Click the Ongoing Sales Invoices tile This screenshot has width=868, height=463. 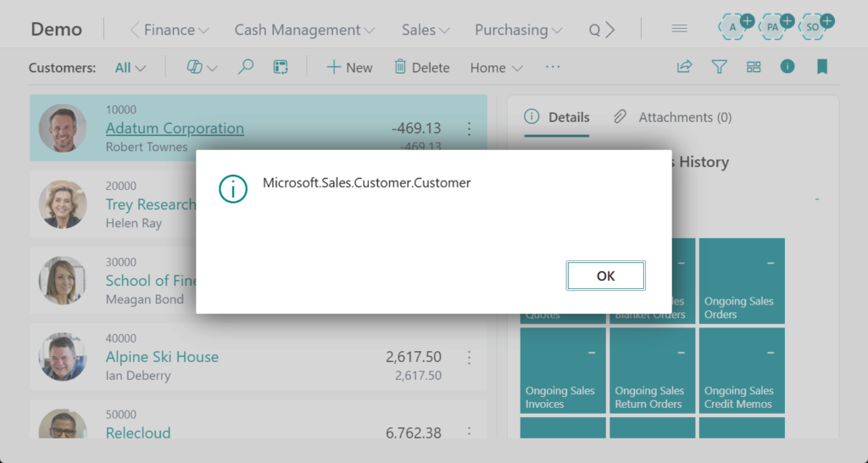point(563,371)
